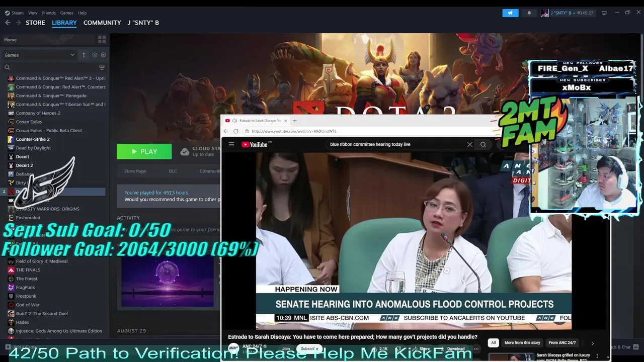The width and height of the screenshot is (644, 362).
Task: Select Home in the Steam library sidebar
Action: click(48, 40)
